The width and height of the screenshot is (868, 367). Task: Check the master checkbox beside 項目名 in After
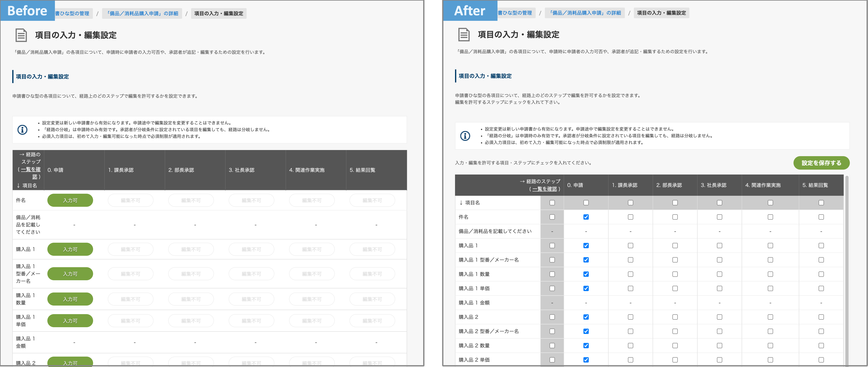(552, 202)
